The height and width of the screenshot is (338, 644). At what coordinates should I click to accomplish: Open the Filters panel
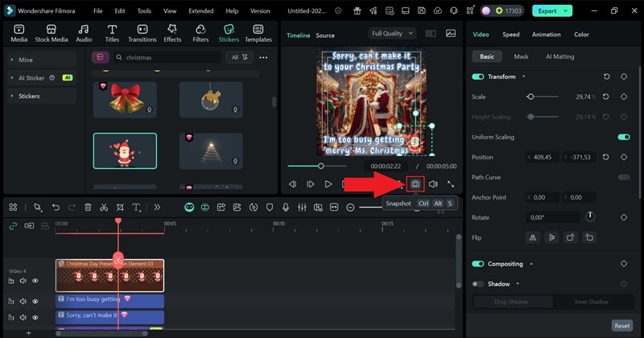tap(200, 33)
